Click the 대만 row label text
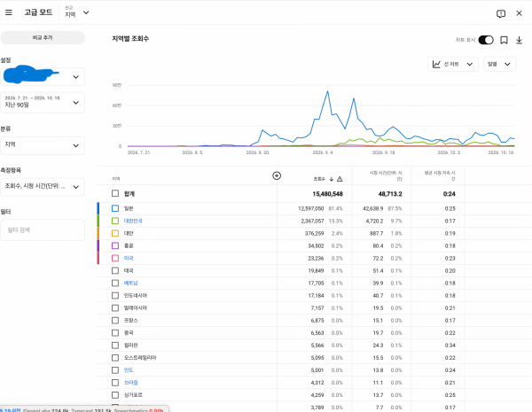The height and width of the screenshot is (412, 532). 129,233
